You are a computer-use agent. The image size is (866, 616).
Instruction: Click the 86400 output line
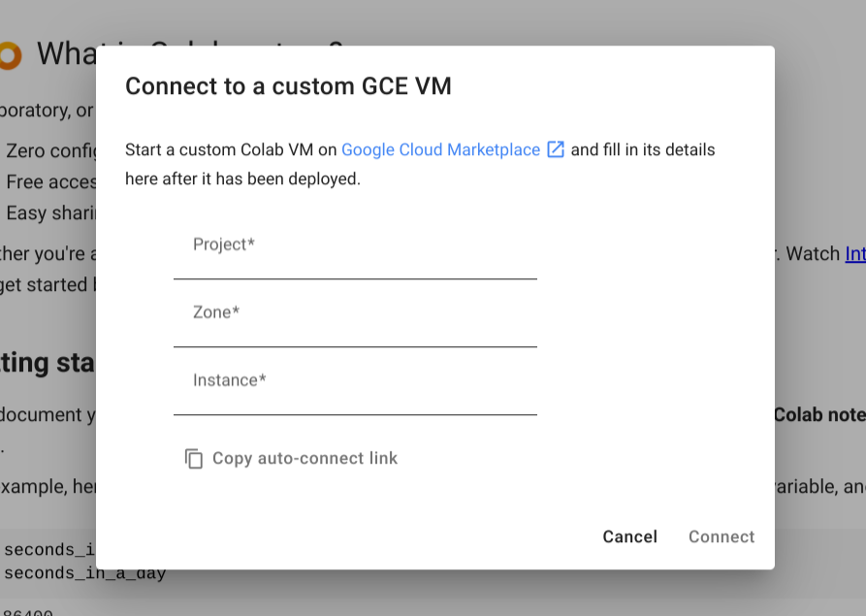29,611
